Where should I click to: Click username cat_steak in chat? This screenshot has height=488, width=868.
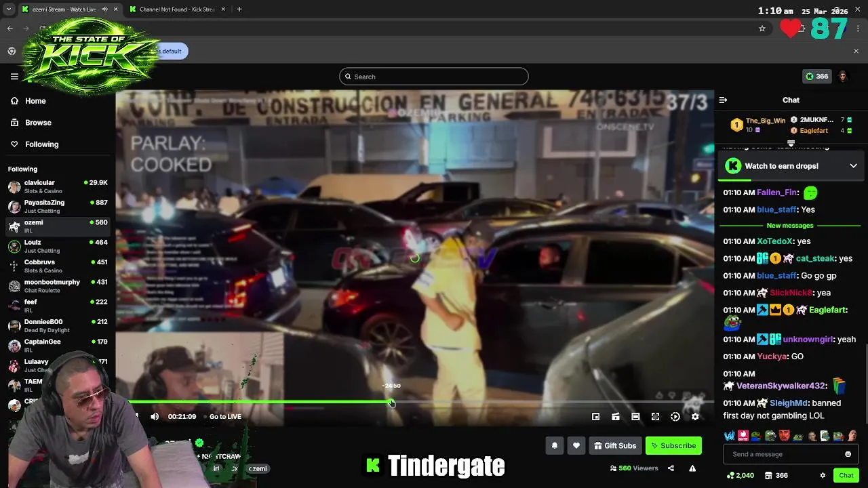(815, 258)
